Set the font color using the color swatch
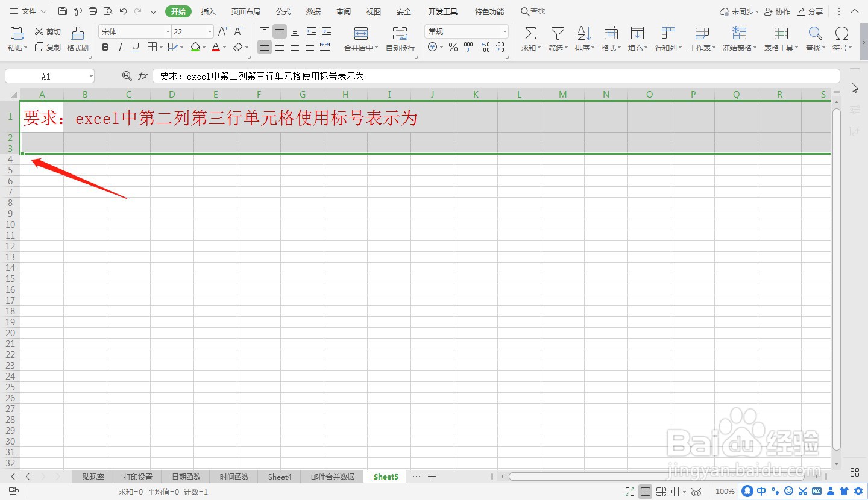 (x=216, y=47)
